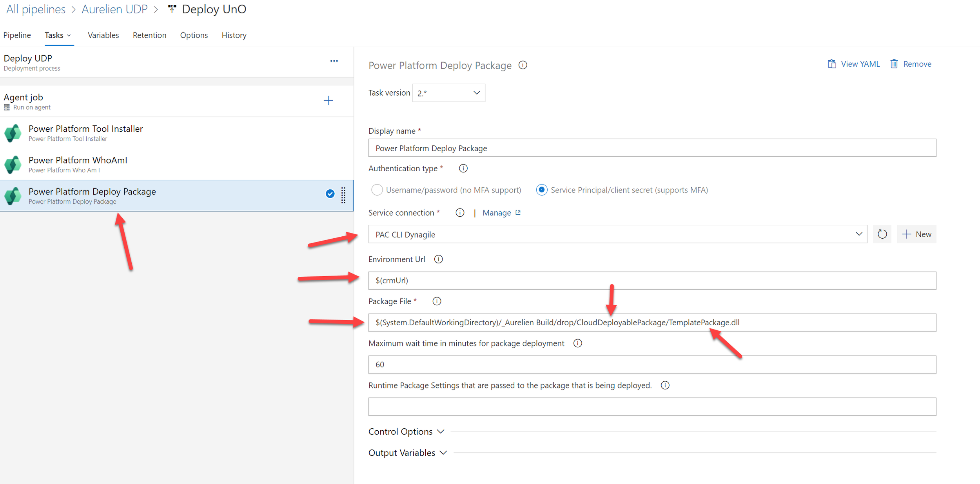Click info icon next to Environment Url
The image size is (980, 484).
pyautogui.click(x=438, y=259)
